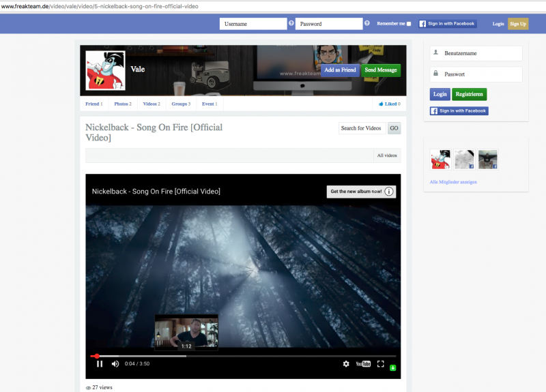Open video on YouTube via logo
This screenshot has width=546, height=392.
tap(363, 364)
